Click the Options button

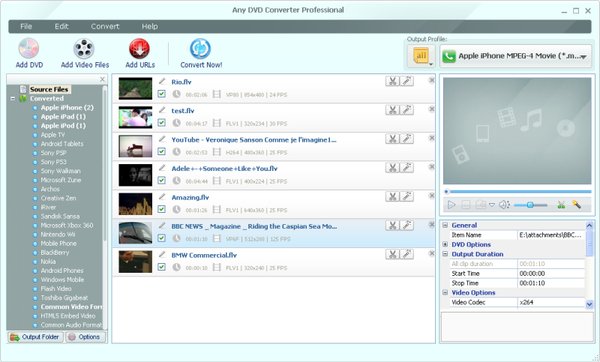pos(85,337)
